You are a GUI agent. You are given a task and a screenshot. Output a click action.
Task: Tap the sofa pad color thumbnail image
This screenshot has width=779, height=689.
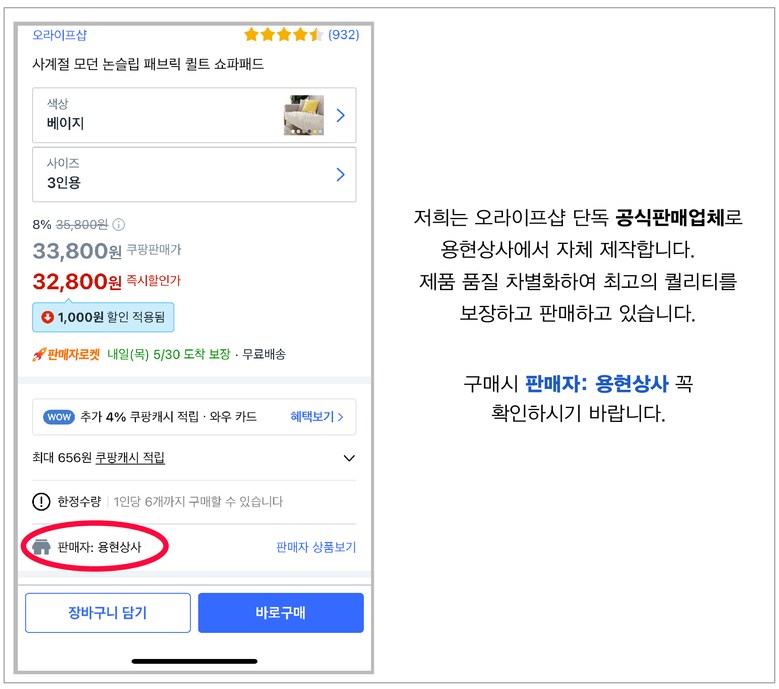pos(303,115)
